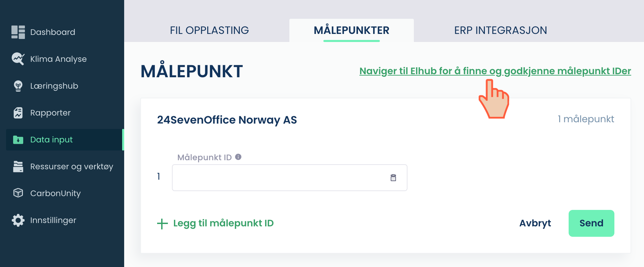The image size is (644, 267).
Task: Click the trash icon in the Målepunkt ID field
Action: coord(393,177)
